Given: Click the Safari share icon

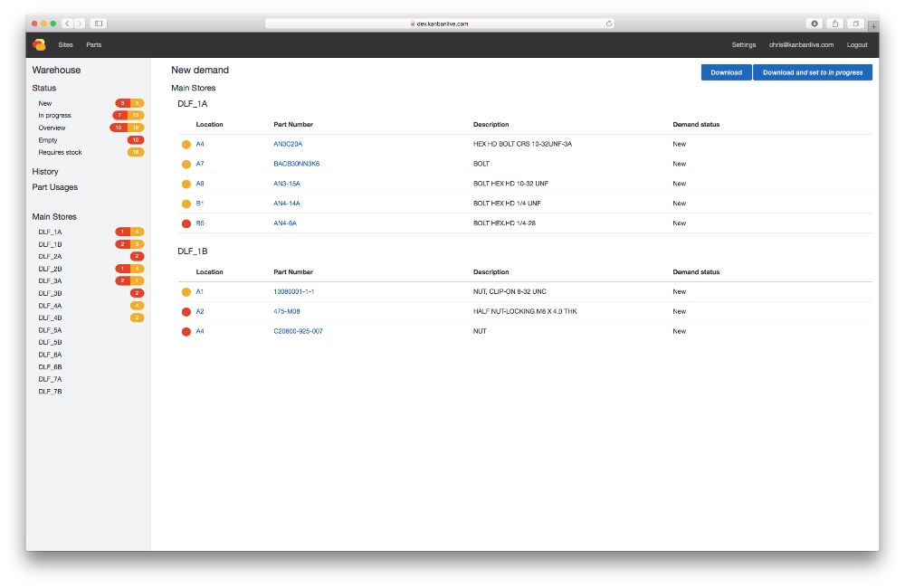Looking at the screenshot, I should 835,24.
